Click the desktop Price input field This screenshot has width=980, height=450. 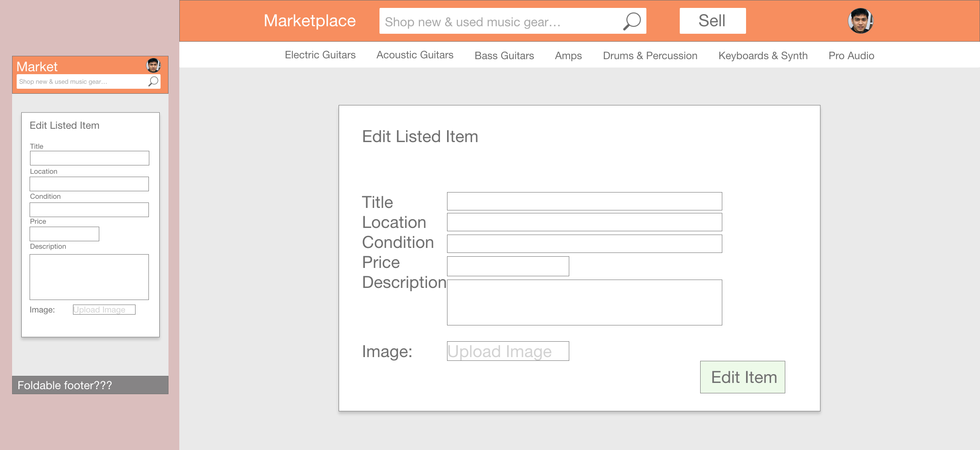tap(508, 266)
